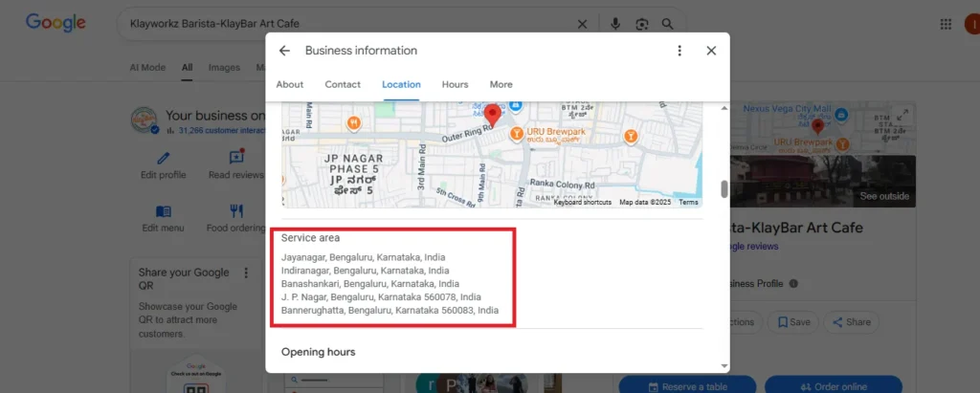Open search by image (Lens) icon
This screenshot has height=393, width=980.
pyautogui.click(x=642, y=24)
